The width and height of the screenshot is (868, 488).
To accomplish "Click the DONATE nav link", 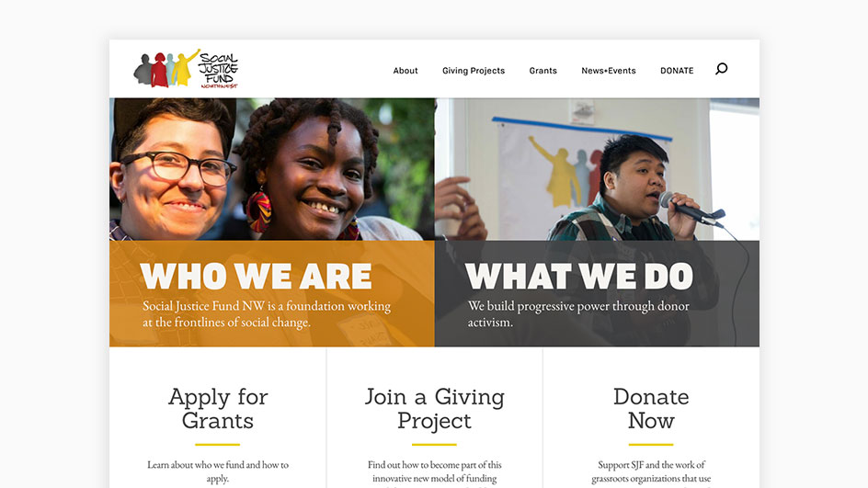I will pos(677,71).
